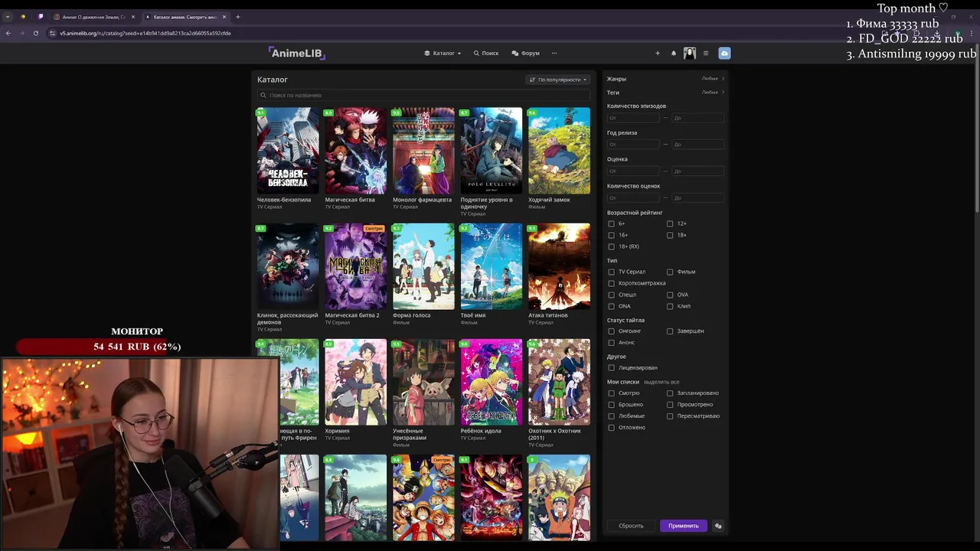
Task: Open the Магическая битва title link
Action: point(350,200)
